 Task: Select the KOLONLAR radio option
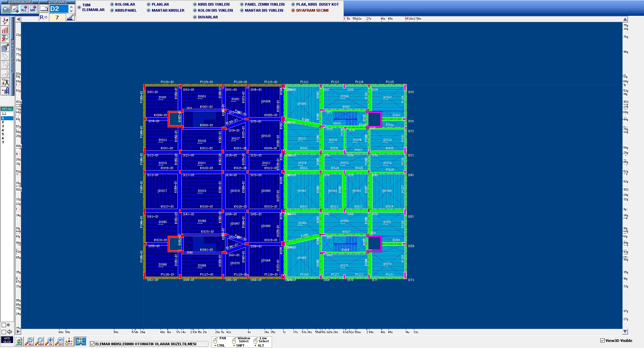[x=112, y=4]
